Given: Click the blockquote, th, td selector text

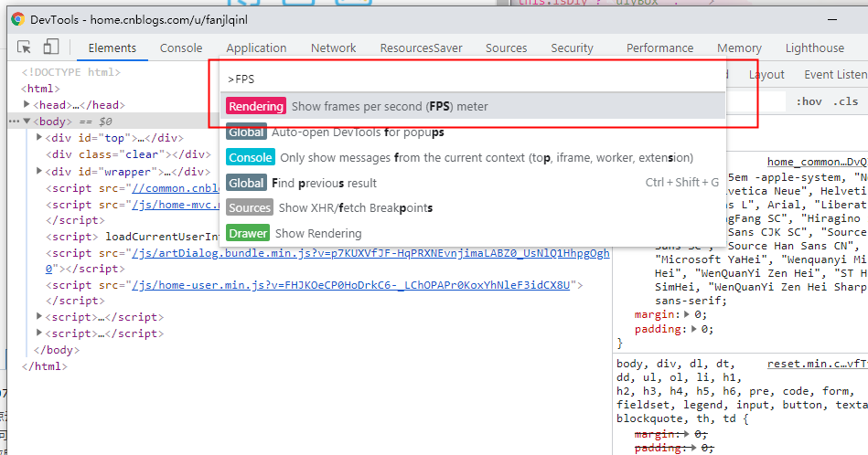Looking at the screenshot, I should pos(676,418).
